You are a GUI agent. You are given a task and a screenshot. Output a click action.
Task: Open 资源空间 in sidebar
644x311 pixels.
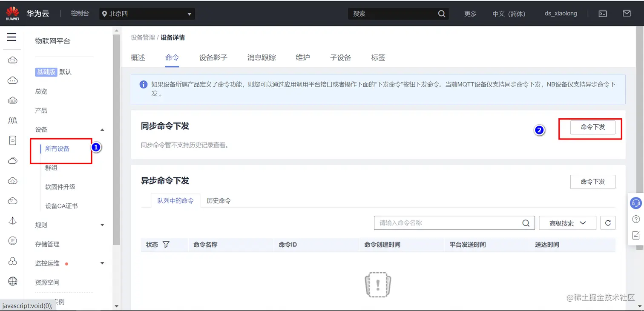tap(47, 282)
